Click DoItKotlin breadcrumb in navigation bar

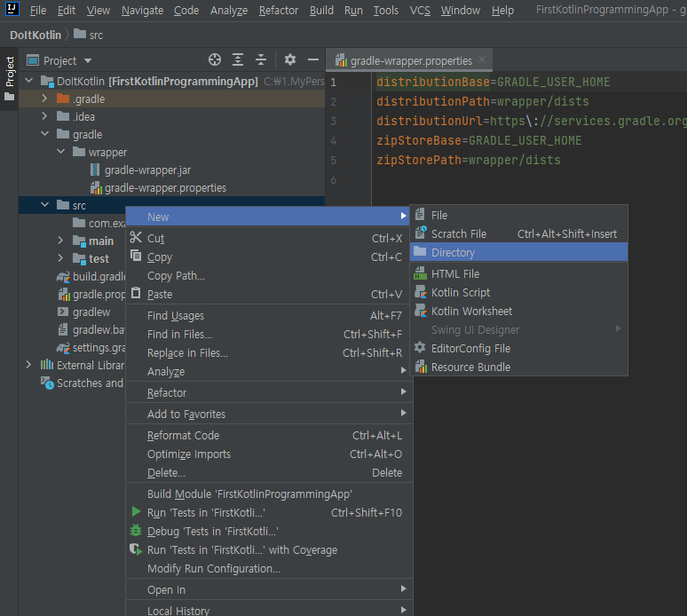pyautogui.click(x=36, y=35)
